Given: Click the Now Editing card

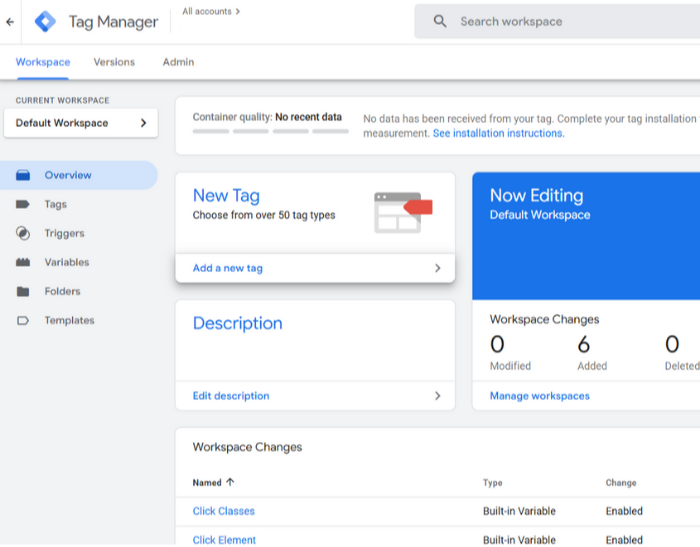Looking at the screenshot, I should coord(586,236).
